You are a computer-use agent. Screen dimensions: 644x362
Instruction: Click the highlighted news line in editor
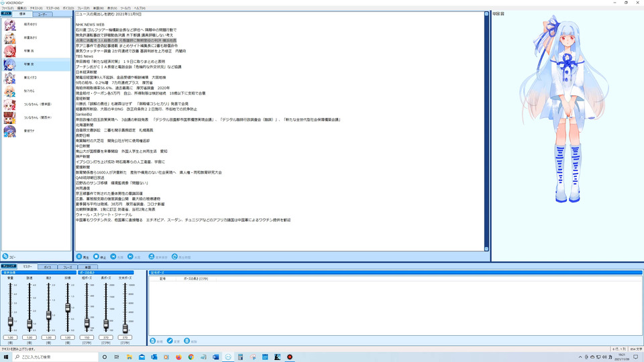[126, 41]
